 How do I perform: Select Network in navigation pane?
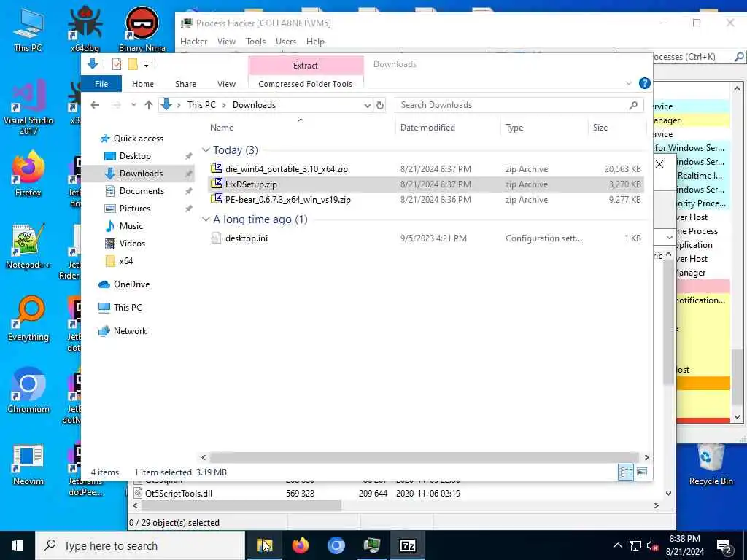pos(130,331)
